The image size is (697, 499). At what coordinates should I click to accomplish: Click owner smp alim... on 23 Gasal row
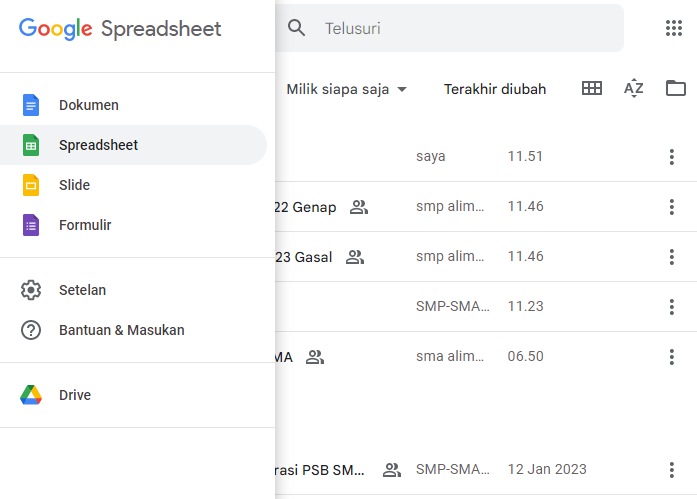pyautogui.click(x=450, y=256)
